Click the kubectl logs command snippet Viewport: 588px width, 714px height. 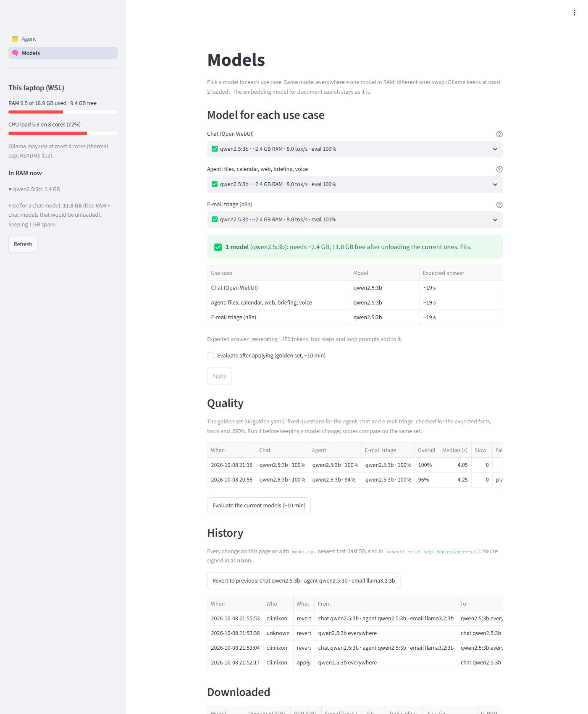coord(431,551)
